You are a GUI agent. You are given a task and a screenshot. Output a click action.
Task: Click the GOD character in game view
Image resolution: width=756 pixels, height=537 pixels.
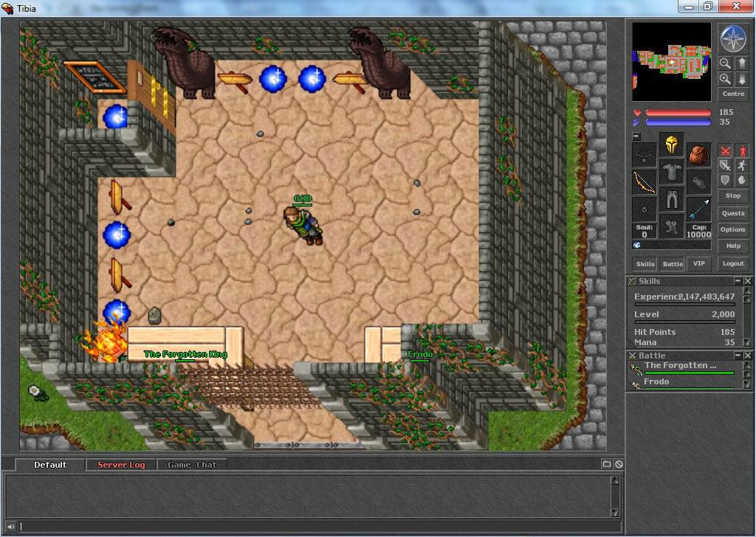[303, 226]
